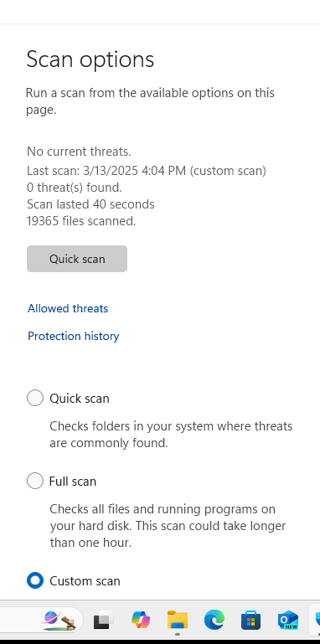Screen dimensions: 320x644
Task: Select the Quick scan radio button
Action: click(35, 398)
